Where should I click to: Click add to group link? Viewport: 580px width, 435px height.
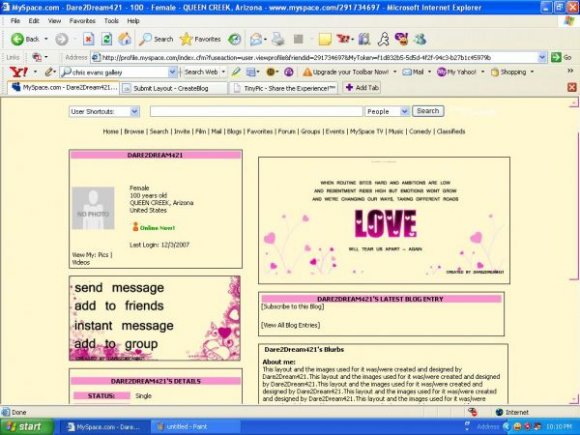point(116,344)
